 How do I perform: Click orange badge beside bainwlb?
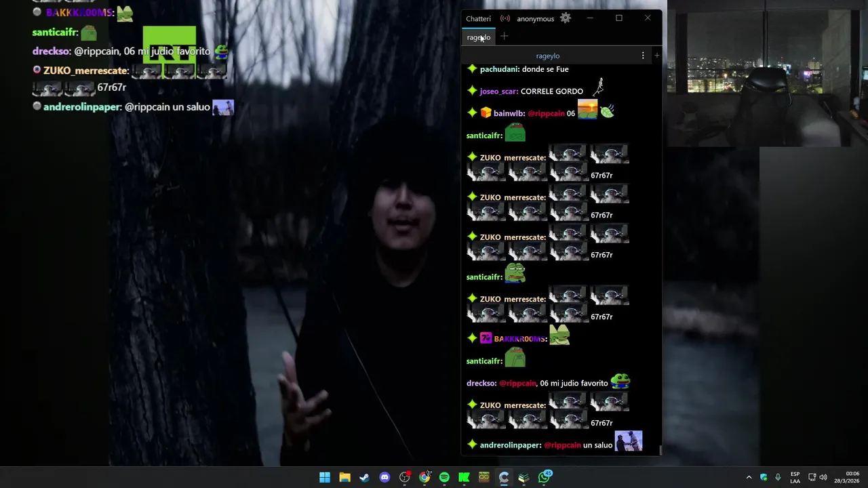(x=486, y=113)
